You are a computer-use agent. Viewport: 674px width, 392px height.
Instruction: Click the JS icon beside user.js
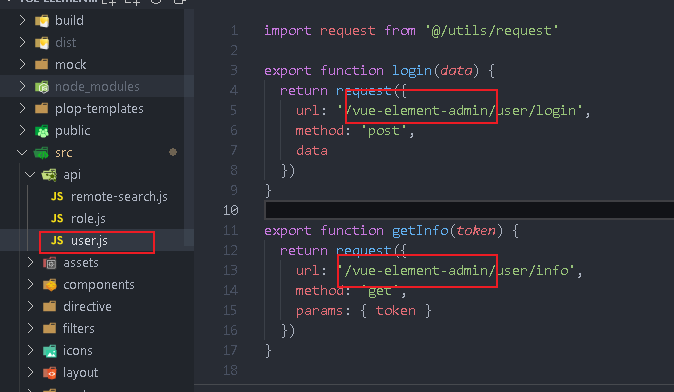(57, 240)
